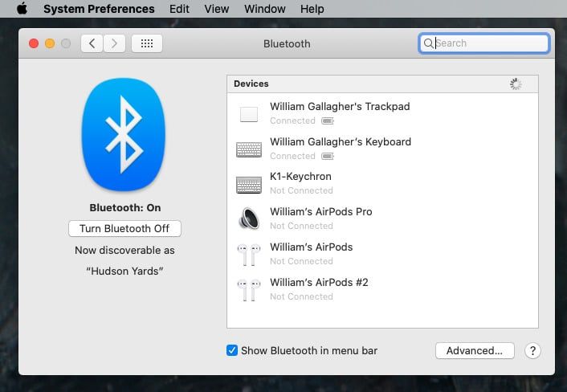Screen dimensions: 567x392
Task: Show all preferences with grid button
Action: point(147,43)
